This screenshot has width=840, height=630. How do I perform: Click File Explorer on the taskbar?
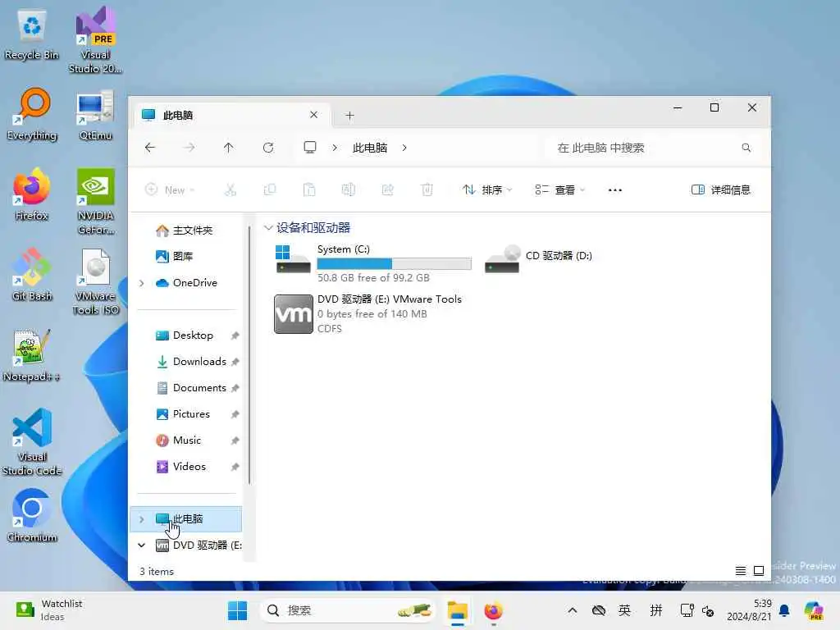coord(458,610)
